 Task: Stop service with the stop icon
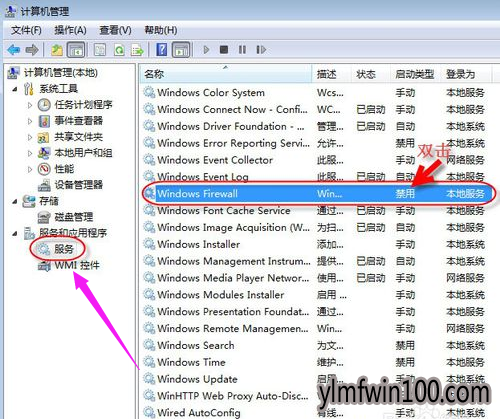pyautogui.click(x=224, y=50)
